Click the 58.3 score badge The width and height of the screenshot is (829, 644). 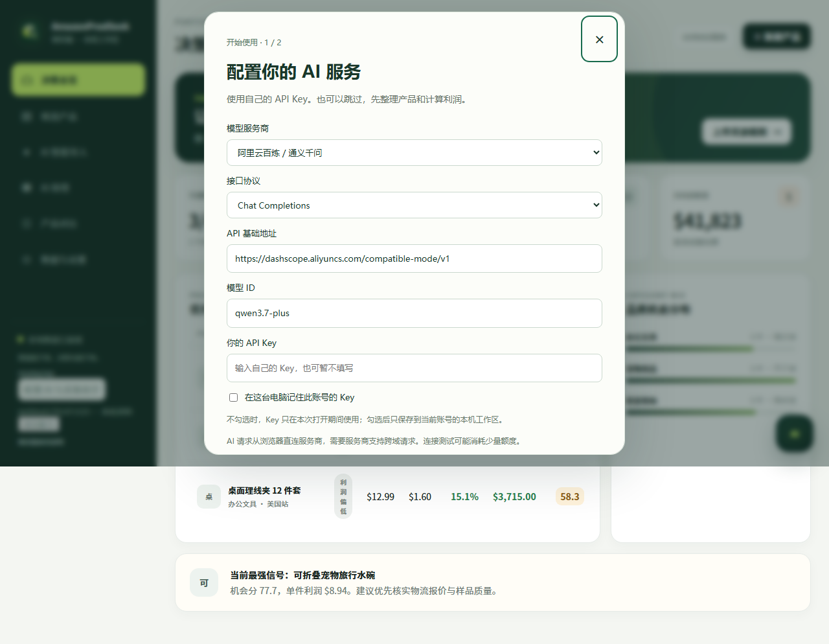tap(570, 497)
